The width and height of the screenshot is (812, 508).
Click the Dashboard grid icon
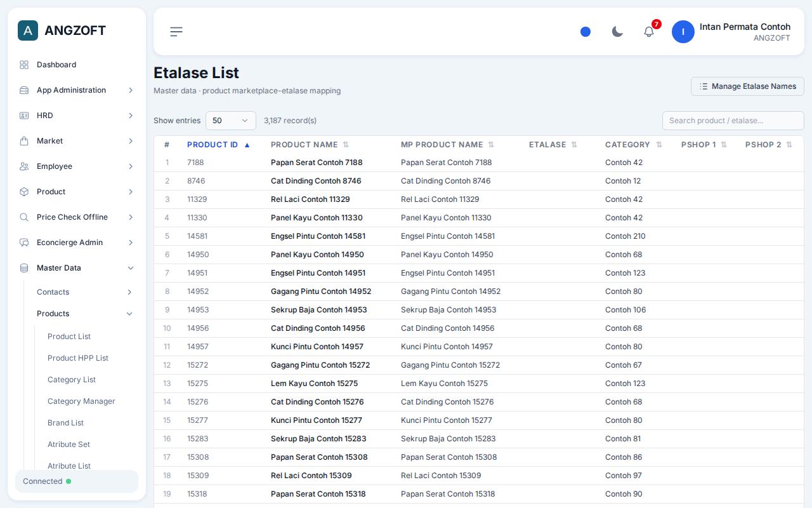24,65
